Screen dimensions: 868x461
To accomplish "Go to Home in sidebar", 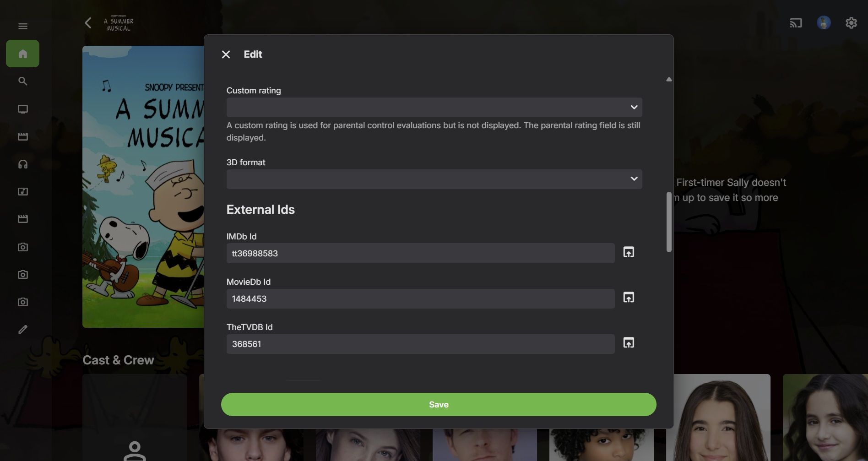I will pyautogui.click(x=23, y=54).
